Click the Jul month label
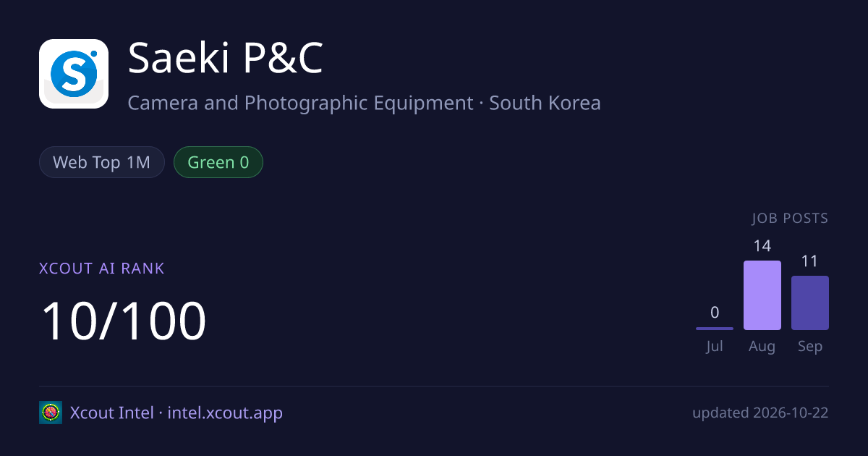Viewport: 868px width, 456px height. 715,347
